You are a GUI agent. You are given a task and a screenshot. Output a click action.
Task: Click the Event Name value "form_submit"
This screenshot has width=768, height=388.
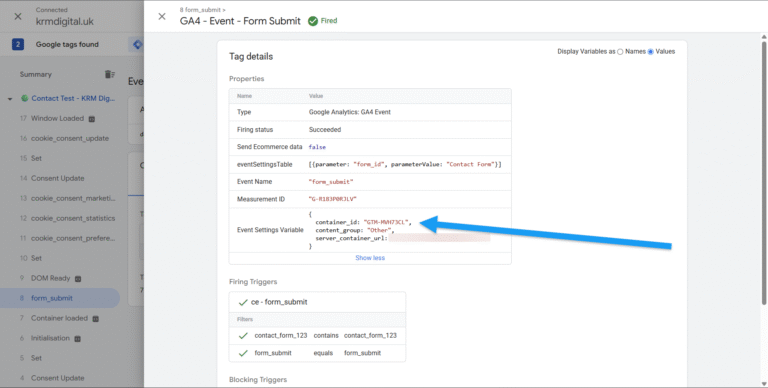[x=331, y=182]
